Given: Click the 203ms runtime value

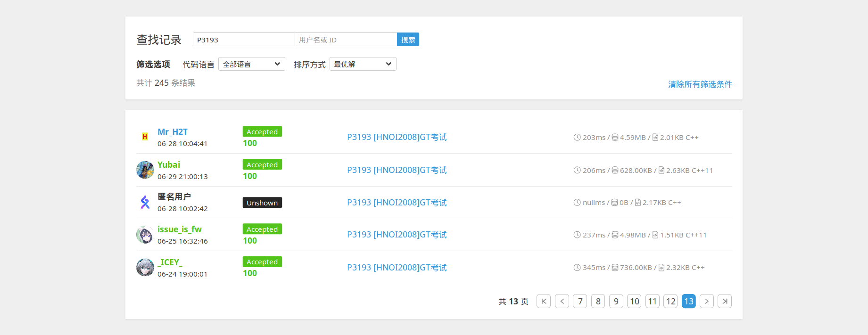Looking at the screenshot, I should click(594, 138).
